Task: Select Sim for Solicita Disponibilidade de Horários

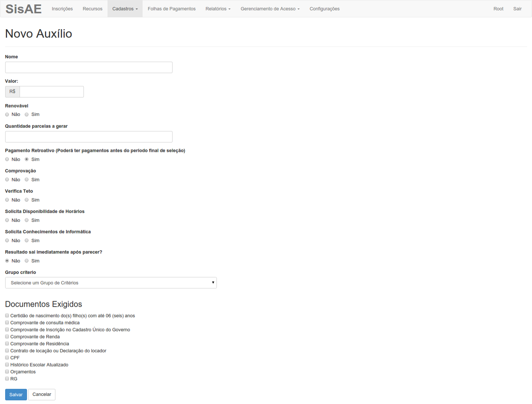Action: [27, 220]
